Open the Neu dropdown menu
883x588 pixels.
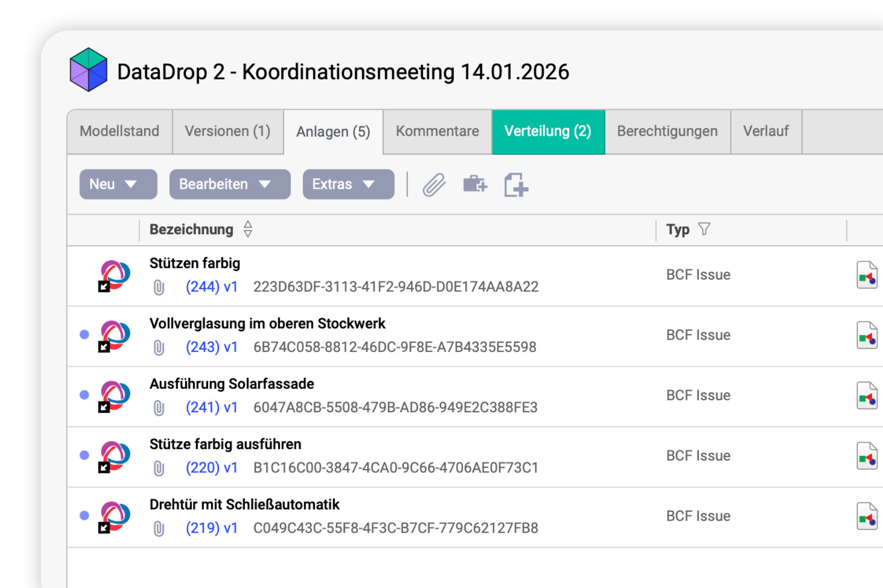coord(118,184)
